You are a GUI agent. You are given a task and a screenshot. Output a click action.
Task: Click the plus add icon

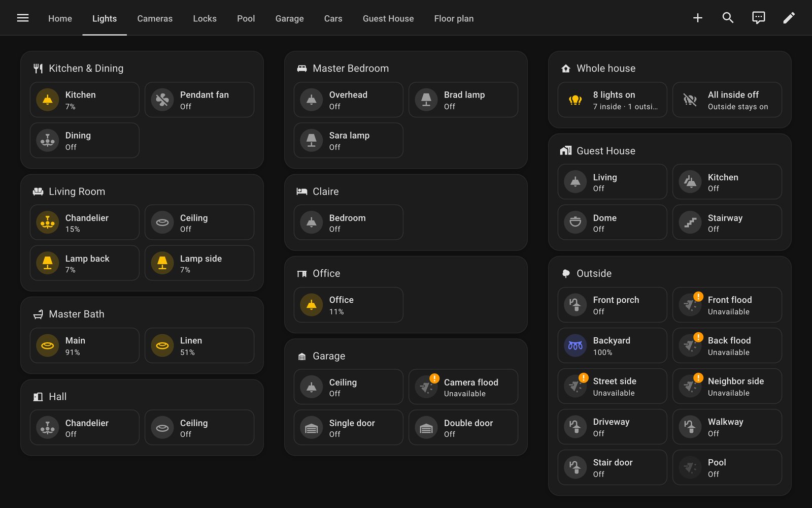click(698, 18)
